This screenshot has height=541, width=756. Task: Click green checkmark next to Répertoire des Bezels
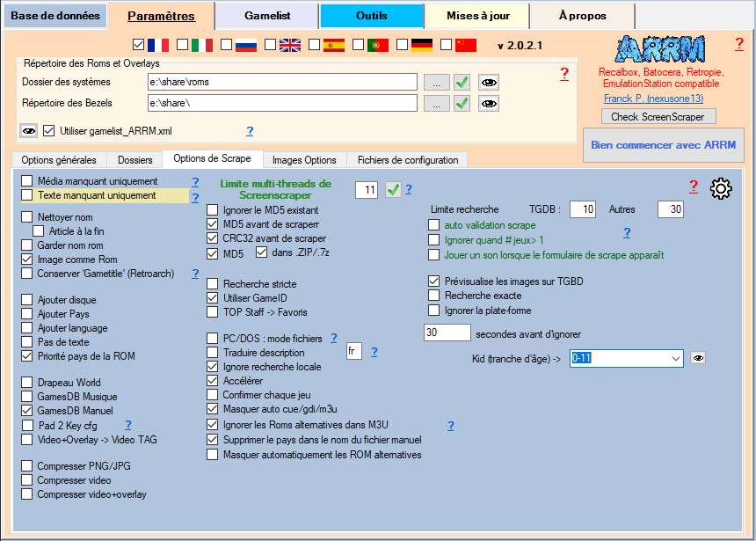462,104
